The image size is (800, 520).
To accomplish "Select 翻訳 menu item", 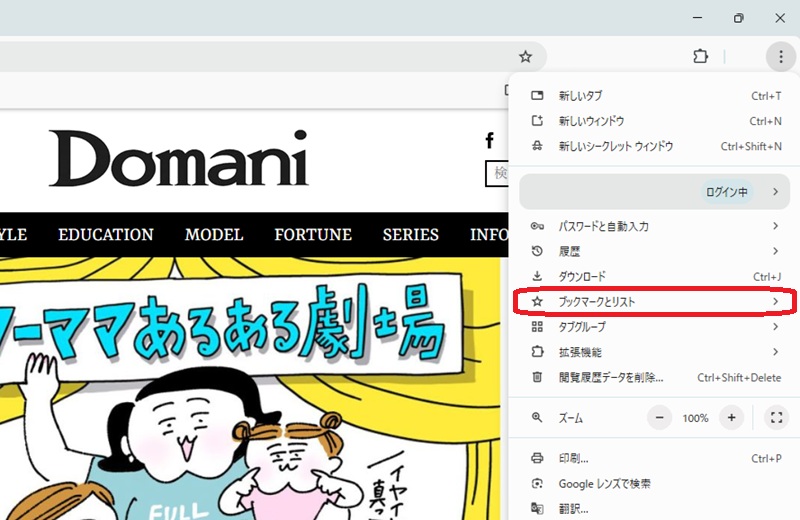I will [654, 509].
